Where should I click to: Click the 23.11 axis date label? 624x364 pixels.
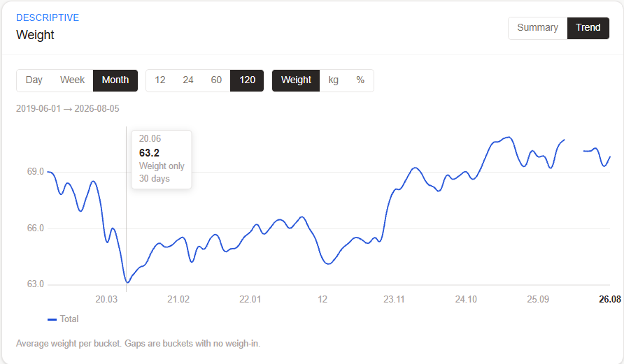[x=394, y=299]
